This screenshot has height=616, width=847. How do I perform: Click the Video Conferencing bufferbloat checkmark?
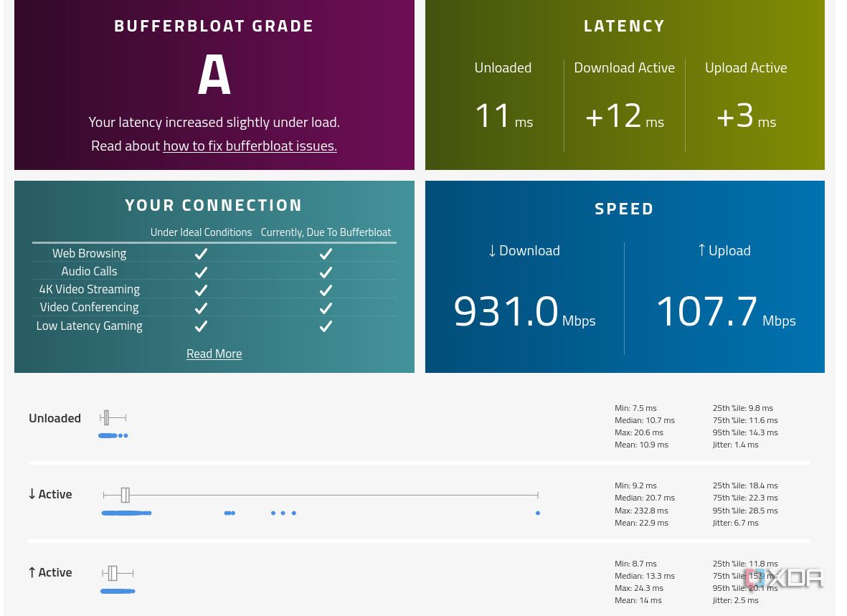coord(326,308)
